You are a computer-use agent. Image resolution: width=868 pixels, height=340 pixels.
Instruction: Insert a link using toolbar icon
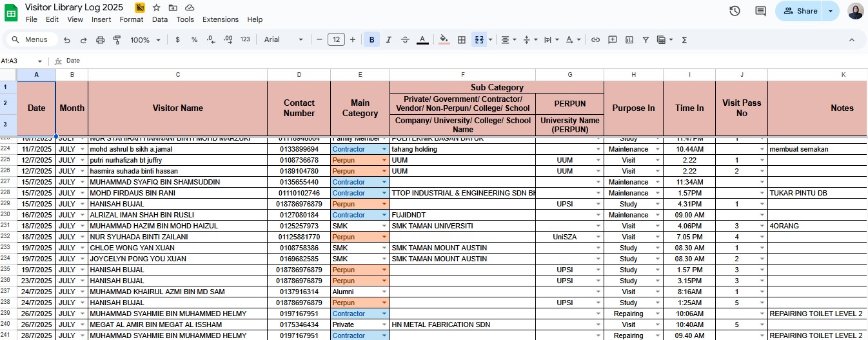pyautogui.click(x=595, y=40)
